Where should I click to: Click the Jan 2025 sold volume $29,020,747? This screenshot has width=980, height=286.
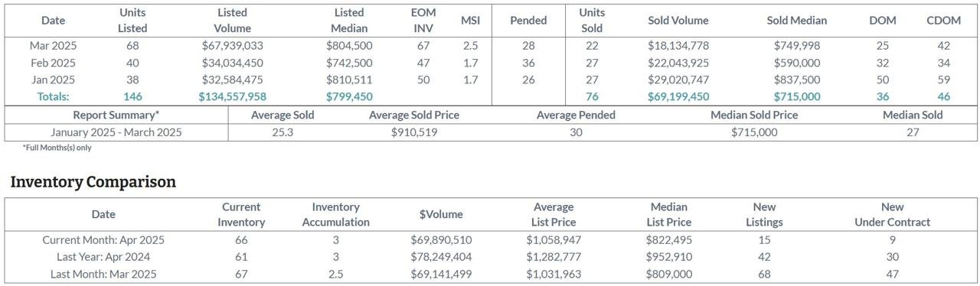coord(678,80)
